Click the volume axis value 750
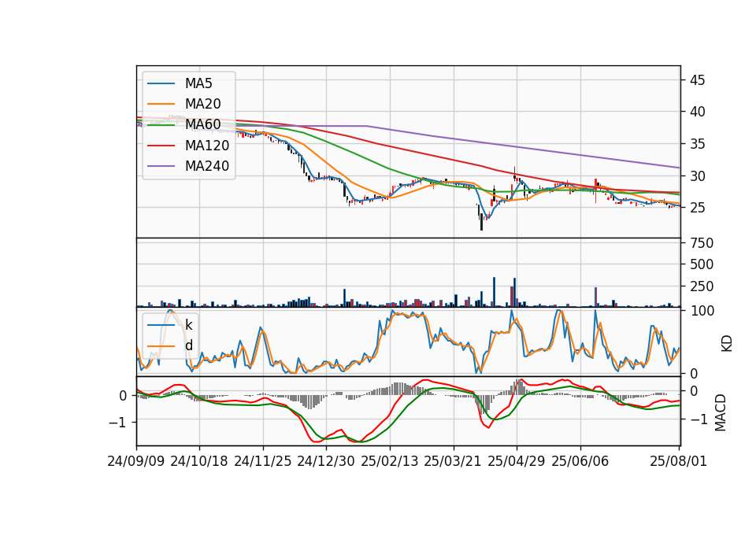The width and height of the screenshot is (756, 543). [702, 243]
